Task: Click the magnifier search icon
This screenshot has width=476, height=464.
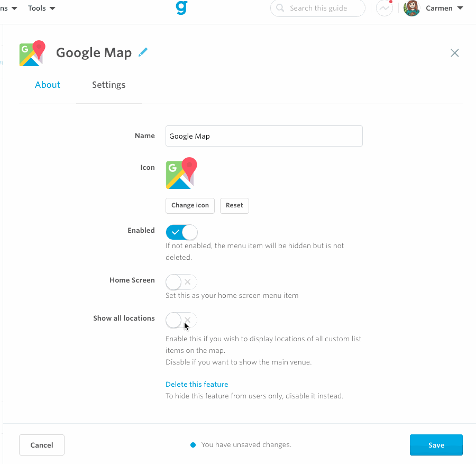Action: [280, 8]
